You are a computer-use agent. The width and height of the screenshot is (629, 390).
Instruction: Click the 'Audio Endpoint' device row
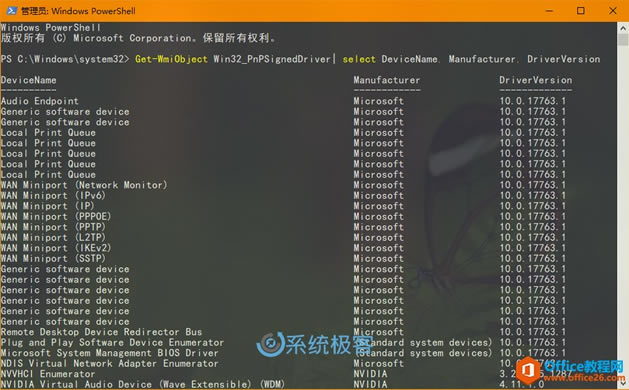(x=40, y=101)
